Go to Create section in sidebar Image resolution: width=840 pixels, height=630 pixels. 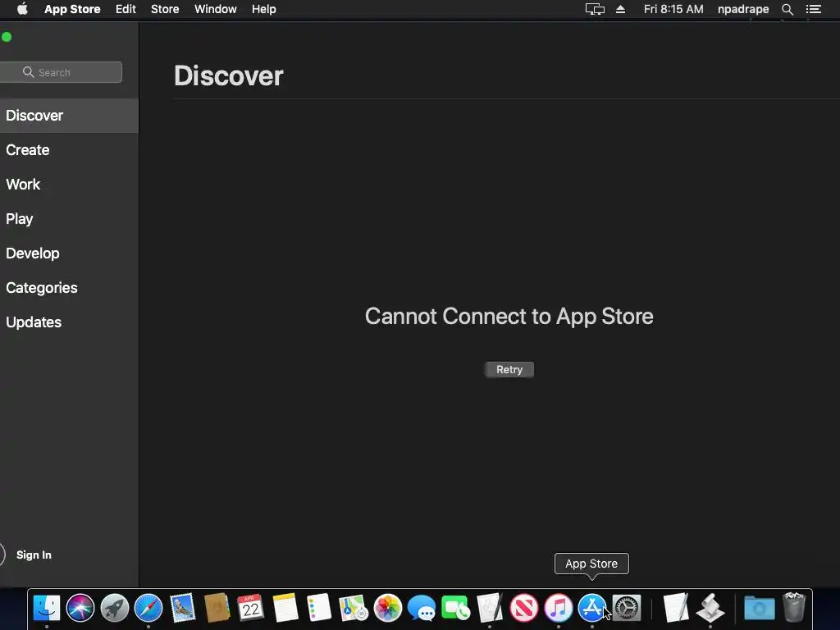(69, 150)
